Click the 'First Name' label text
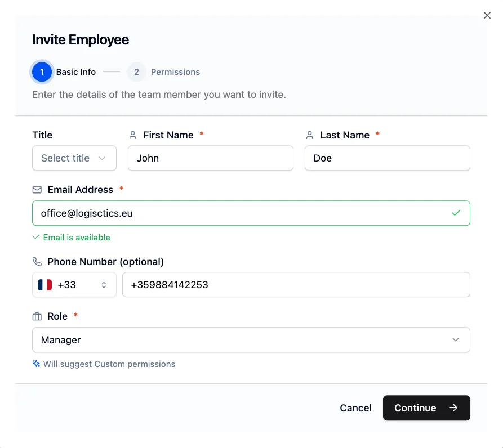This screenshot has width=503, height=448. coord(168,135)
